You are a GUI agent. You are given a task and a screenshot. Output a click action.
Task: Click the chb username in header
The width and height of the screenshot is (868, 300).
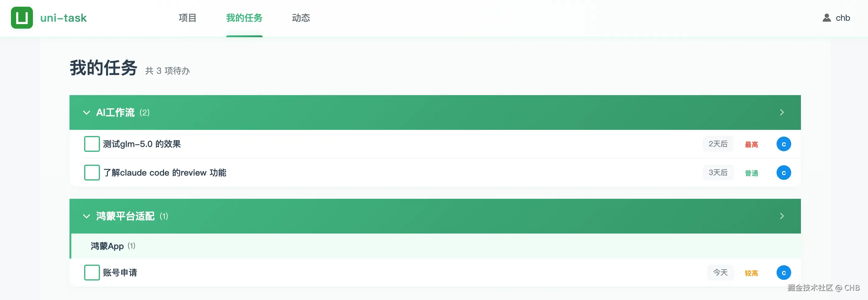(843, 18)
